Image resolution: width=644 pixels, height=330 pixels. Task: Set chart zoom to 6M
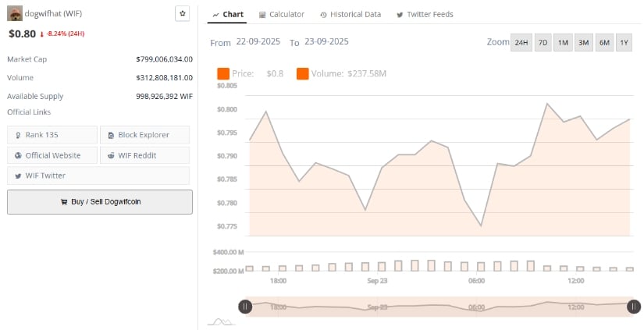point(604,43)
